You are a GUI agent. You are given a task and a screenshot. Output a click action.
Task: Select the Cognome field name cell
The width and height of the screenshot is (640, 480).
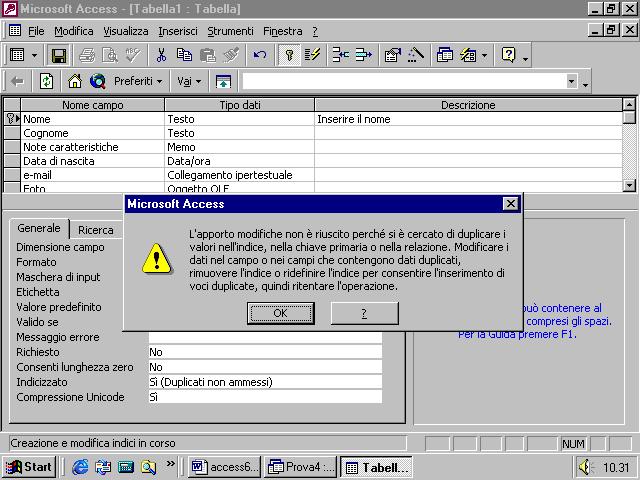pos(93,133)
